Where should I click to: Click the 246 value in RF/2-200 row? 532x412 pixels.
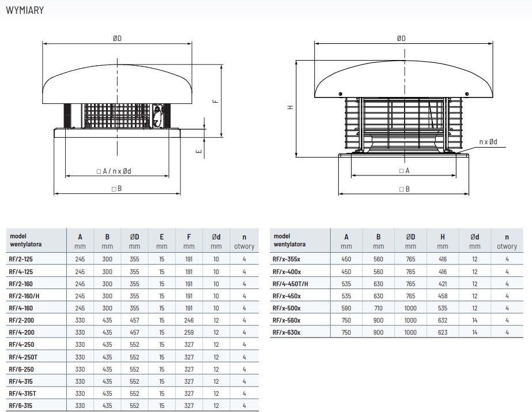click(189, 320)
